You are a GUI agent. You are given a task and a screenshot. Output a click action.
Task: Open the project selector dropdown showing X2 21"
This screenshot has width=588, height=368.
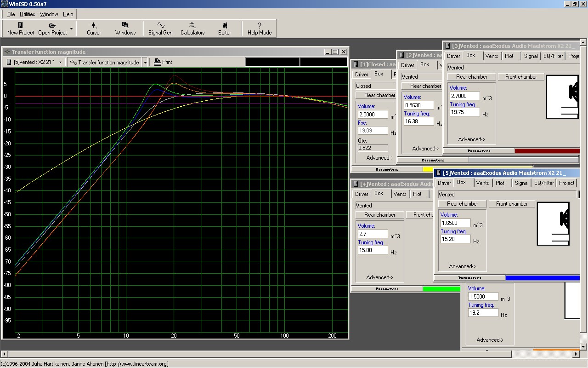click(34, 62)
